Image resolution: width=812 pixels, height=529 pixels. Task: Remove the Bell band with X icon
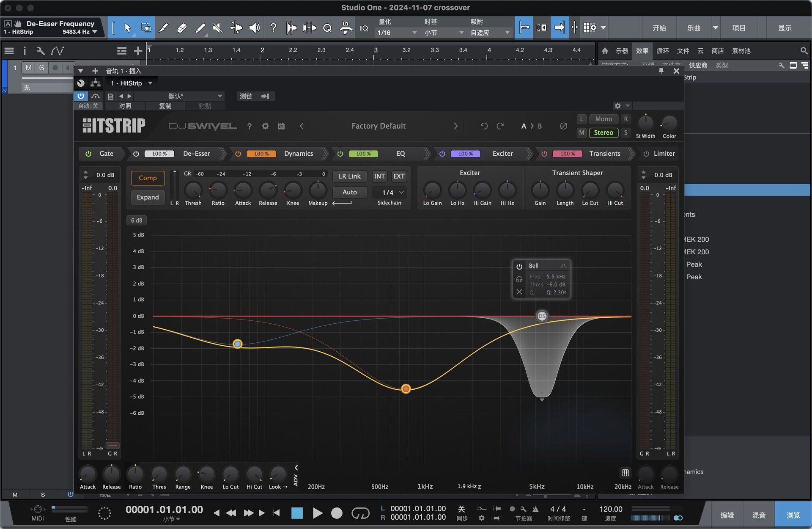pyautogui.click(x=519, y=292)
